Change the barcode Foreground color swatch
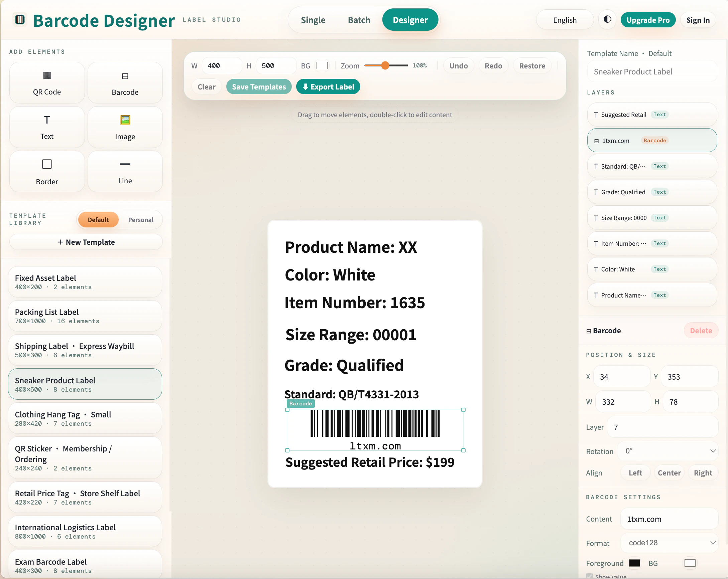 [635, 563]
